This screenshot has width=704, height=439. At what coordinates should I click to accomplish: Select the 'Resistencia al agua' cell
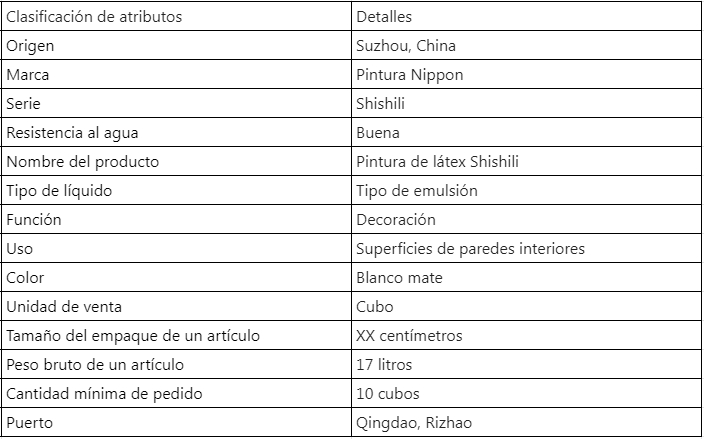[176, 132]
